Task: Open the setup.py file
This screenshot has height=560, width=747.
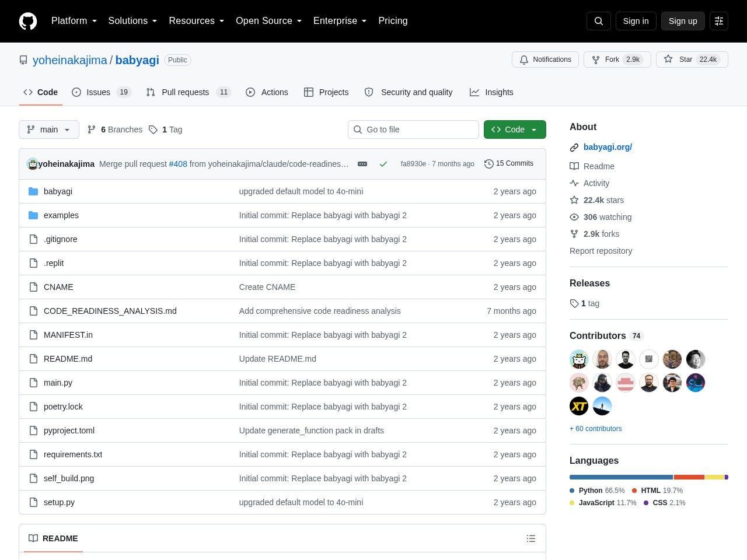Action: 59,502
